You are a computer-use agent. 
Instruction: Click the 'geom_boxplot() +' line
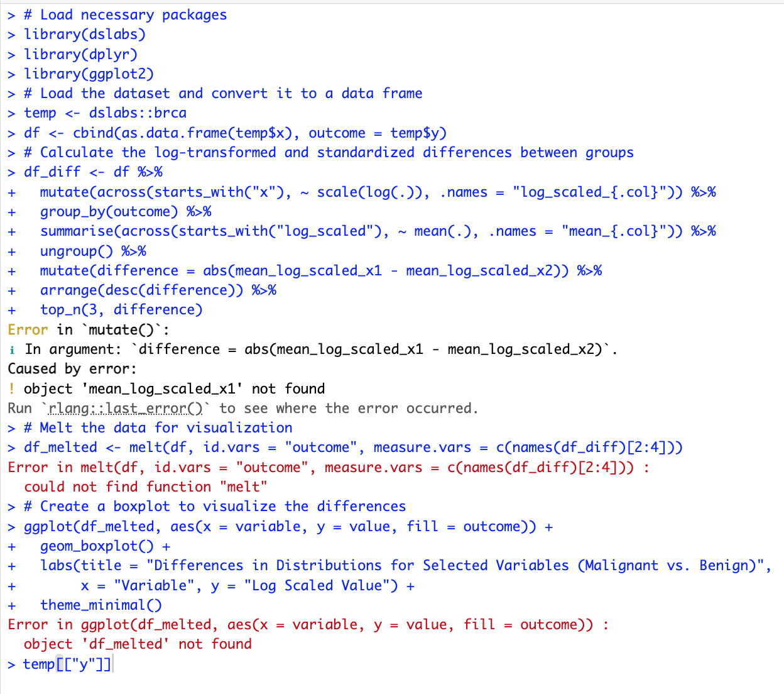click(105, 546)
